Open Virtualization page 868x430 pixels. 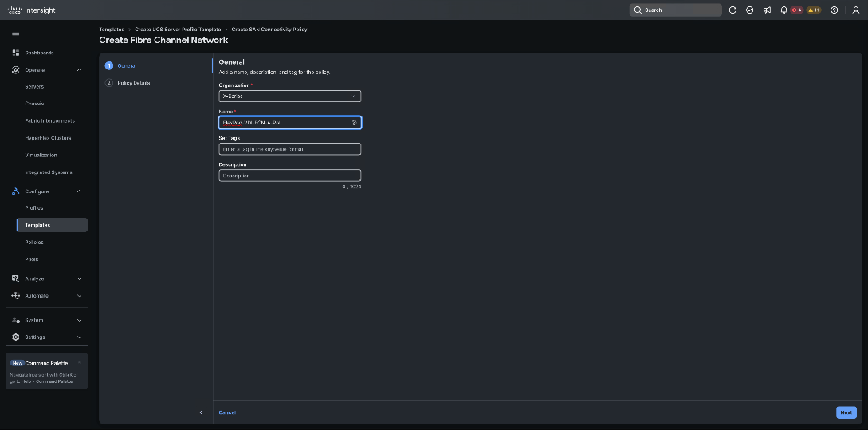(x=41, y=155)
